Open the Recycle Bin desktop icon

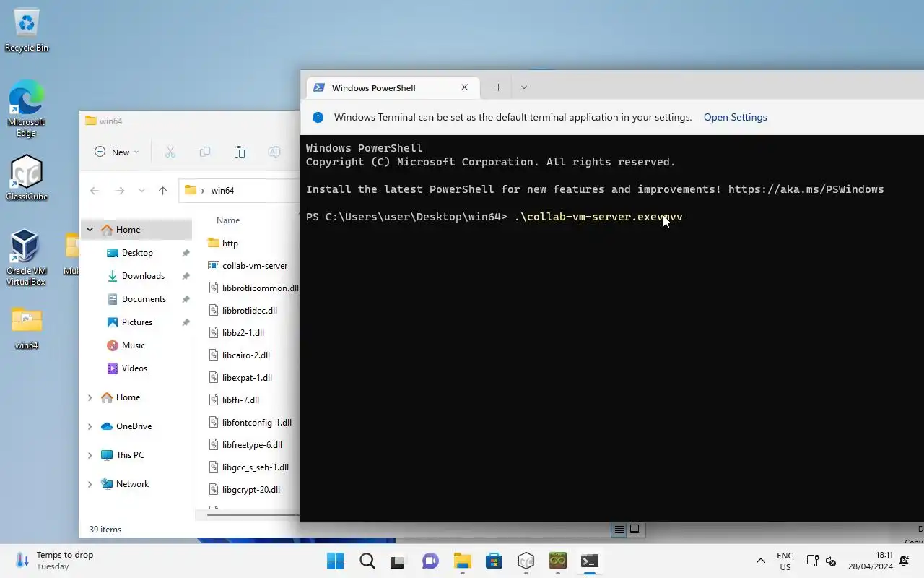click(x=27, y=31)
